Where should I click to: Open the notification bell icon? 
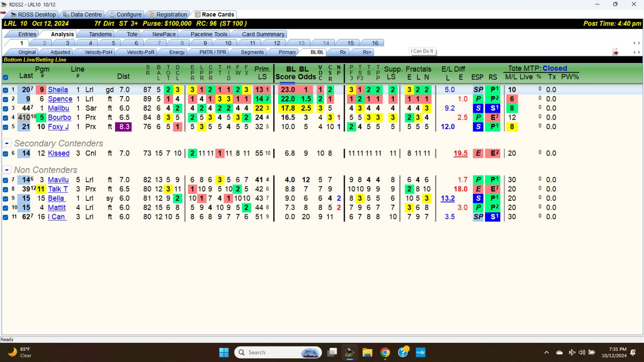click(x=633, y=353)
